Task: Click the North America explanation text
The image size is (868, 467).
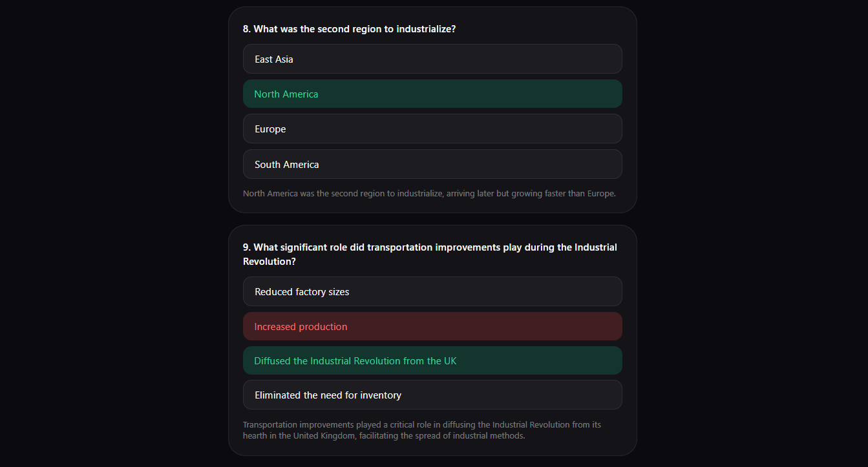Action: pyautogui.click(x=429, y=193)
